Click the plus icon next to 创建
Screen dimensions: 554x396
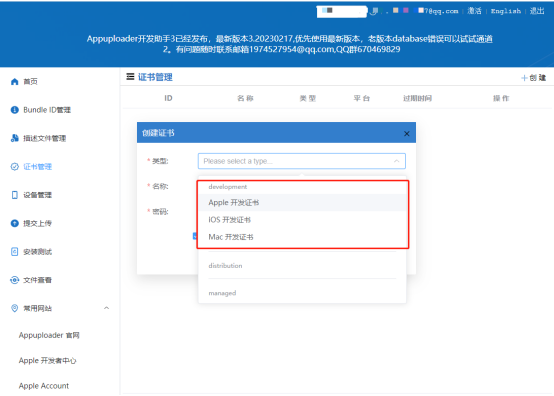[524, 78]
